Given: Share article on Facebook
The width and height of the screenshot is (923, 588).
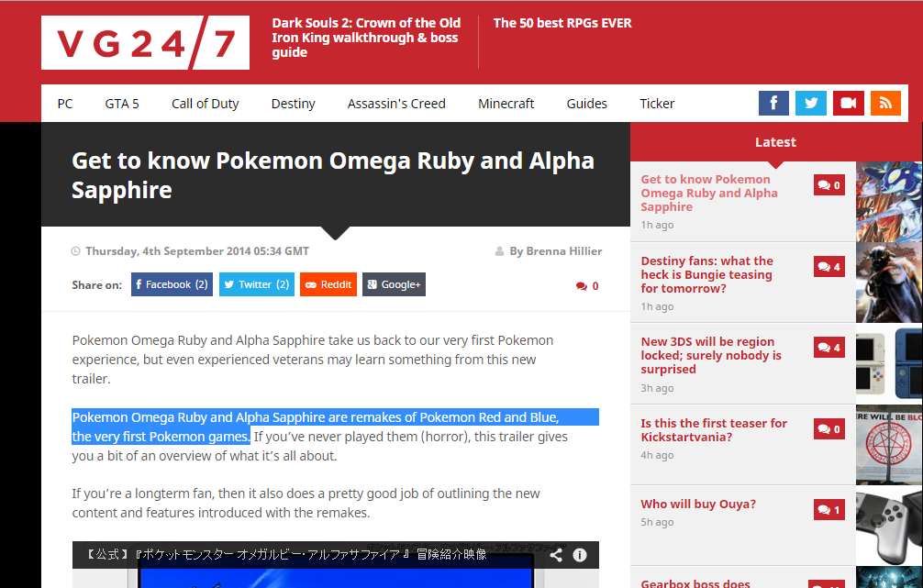Looking at the screenshot, I should 172,284.
